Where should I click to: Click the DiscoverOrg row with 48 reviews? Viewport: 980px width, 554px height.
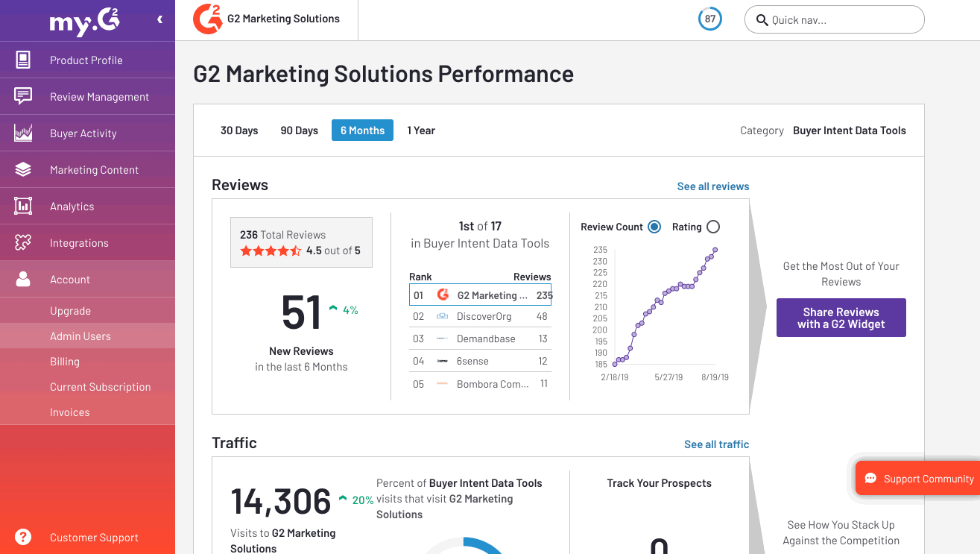pos(480,316)
